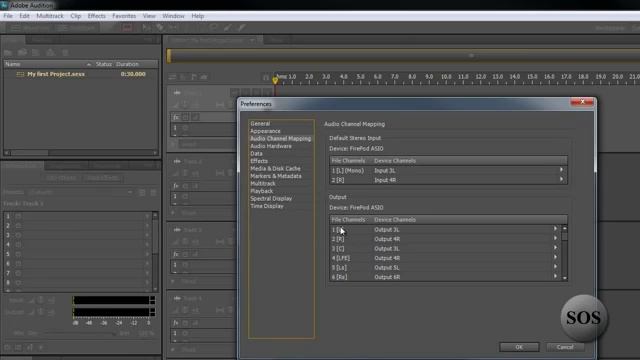
Task: Confirm Preferences with the OK button
Action: (x=519, y=347)
